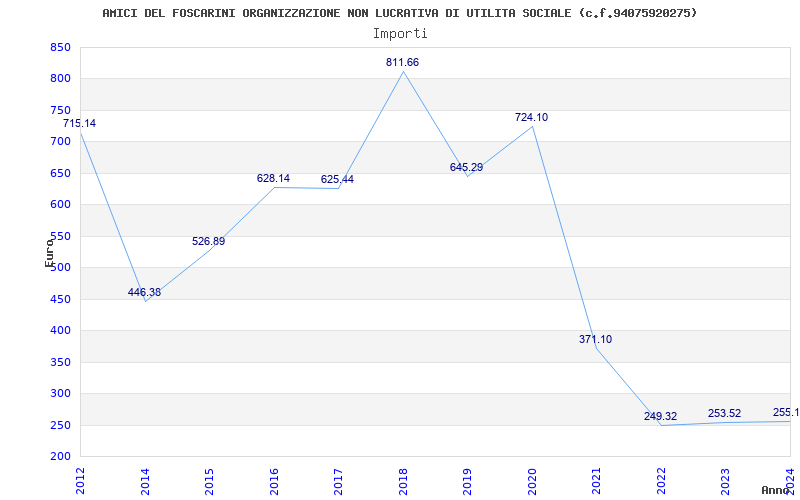The image size is (800, 500).
Task: Click the 628.14 data label for 2016
Action: pyautogui.click(x=273, y=179)
